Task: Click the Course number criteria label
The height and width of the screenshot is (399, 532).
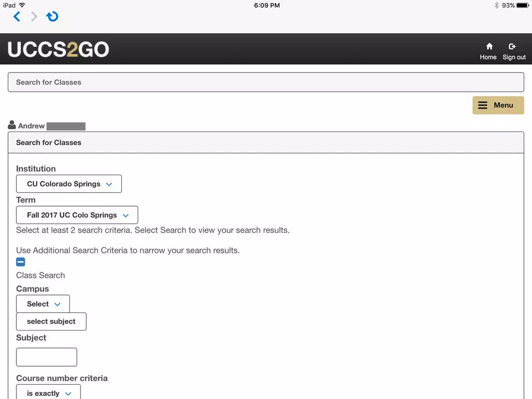Action: (62, 378)
